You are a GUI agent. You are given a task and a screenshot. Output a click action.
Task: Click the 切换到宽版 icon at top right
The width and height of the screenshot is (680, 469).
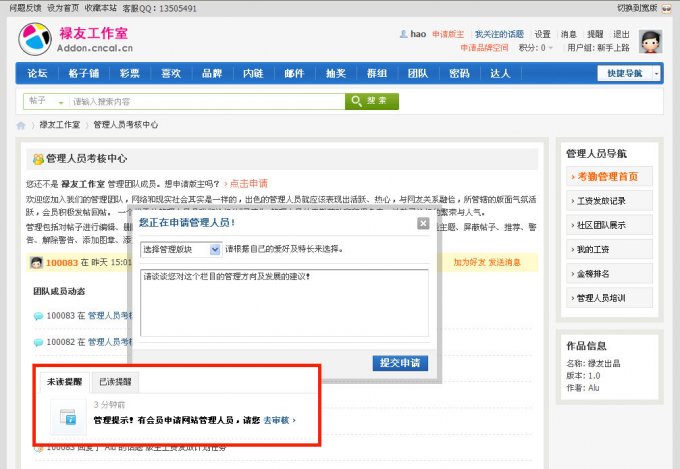point(667,8)
